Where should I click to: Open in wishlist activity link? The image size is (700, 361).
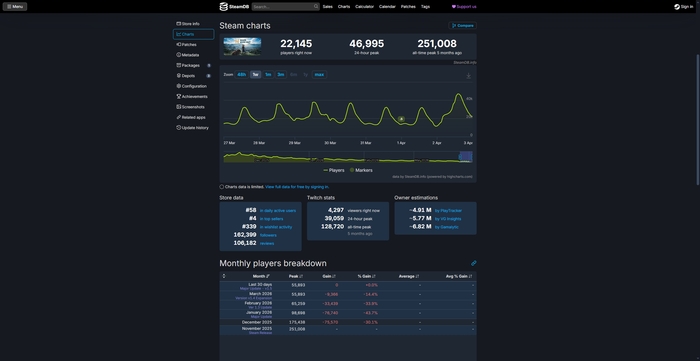click(x=276, y=227)
